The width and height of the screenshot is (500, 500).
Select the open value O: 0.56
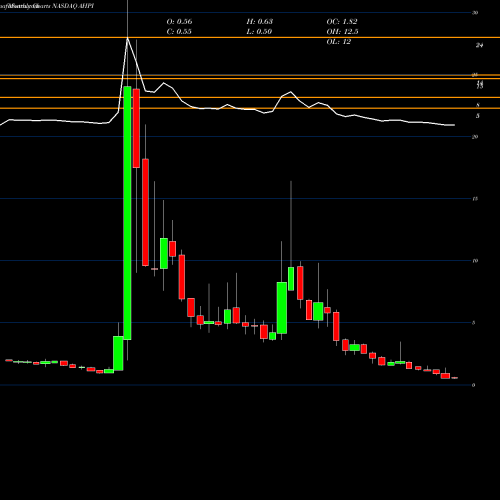pyautogui.click(x=179, y=21)
